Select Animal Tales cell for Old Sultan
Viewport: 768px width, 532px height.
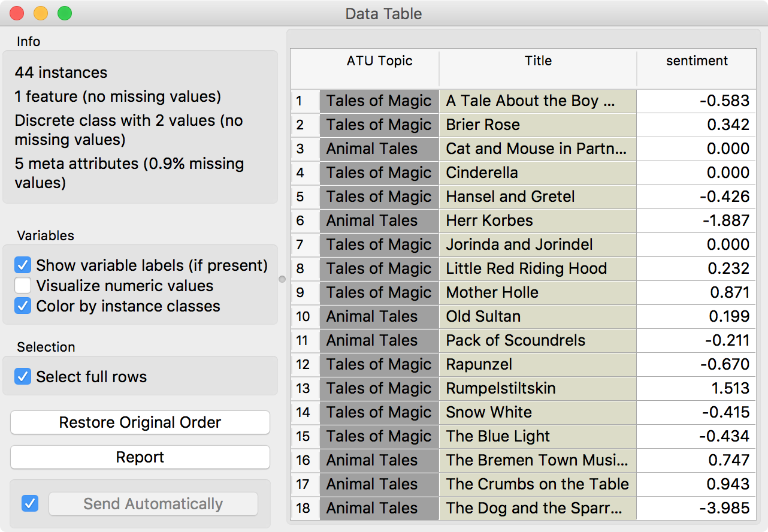[379, 316]
